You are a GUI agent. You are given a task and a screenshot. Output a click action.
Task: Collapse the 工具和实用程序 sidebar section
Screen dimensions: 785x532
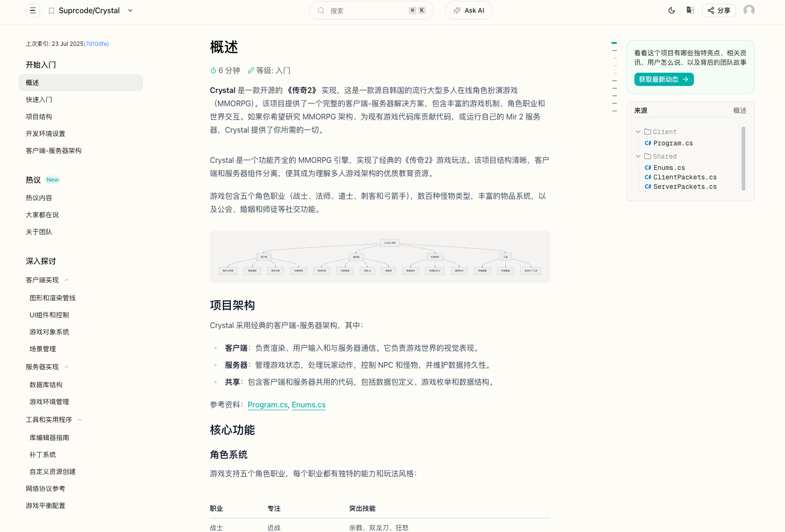pyautogui.click(x=80, y=420)
